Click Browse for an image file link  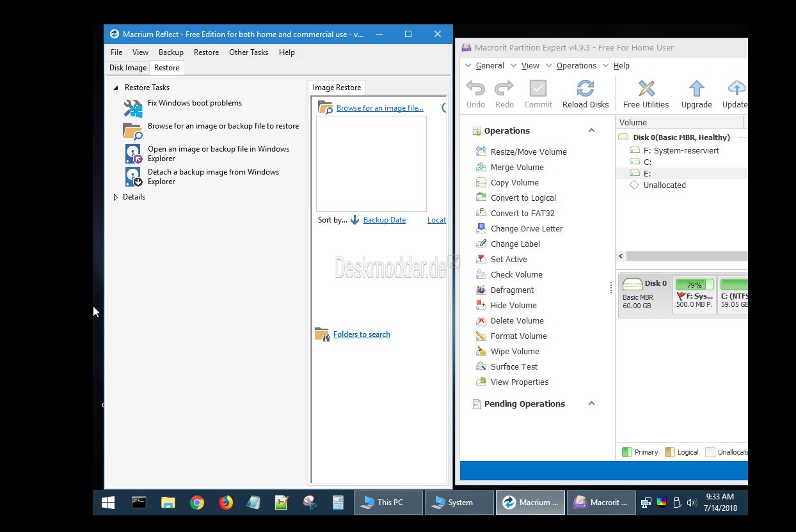coord(380,108)
